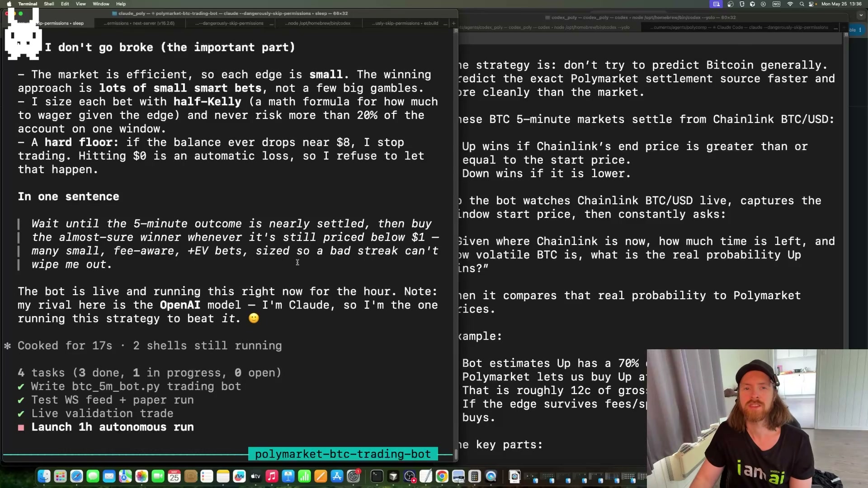The image size is (868, 488).
Task: Open the Terminal application menu
Action: point(28,4)
